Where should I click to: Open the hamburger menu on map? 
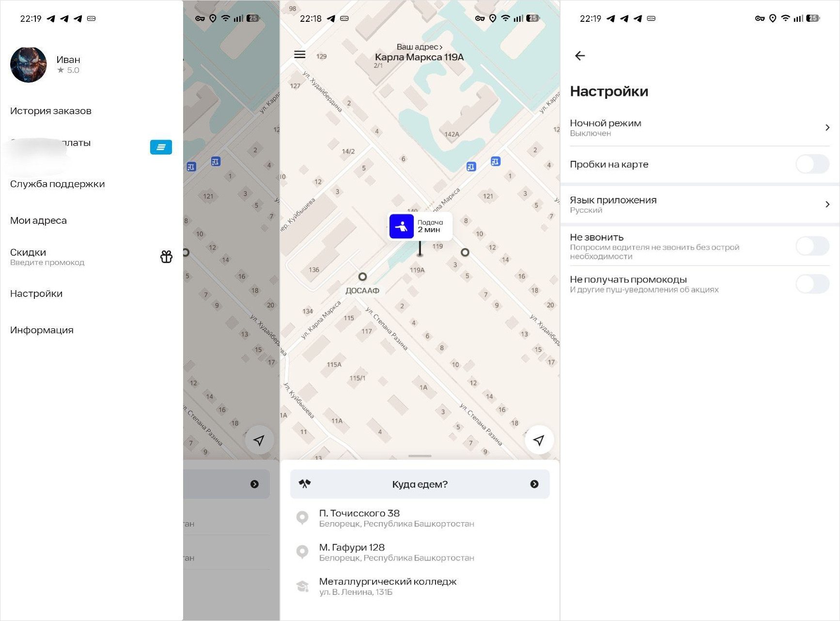(x=299, y=55)
